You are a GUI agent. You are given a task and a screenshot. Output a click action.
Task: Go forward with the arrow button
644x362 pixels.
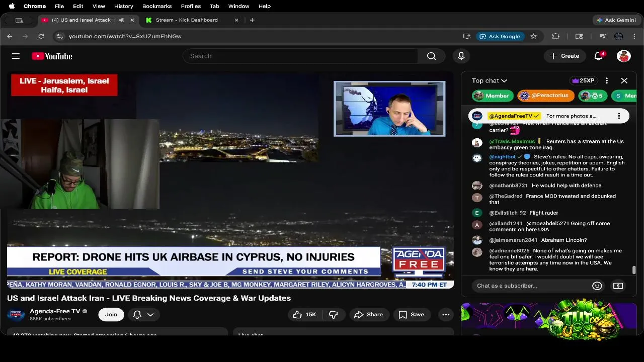coord(25,36)
